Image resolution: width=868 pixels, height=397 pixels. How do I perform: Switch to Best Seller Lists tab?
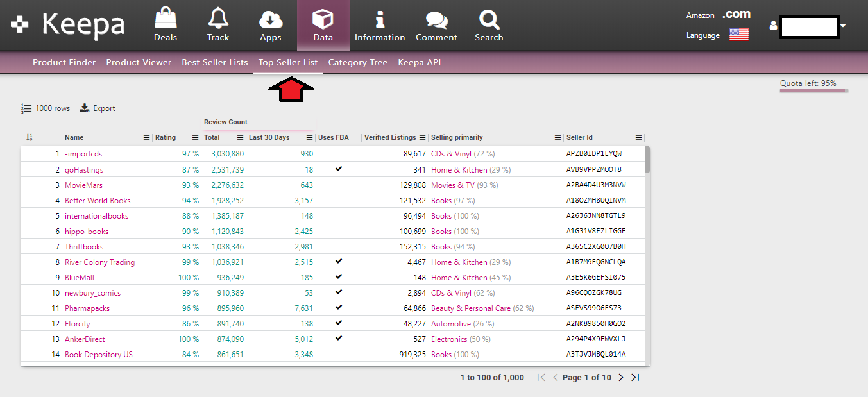pyautogui.click(x=215, y=62)
